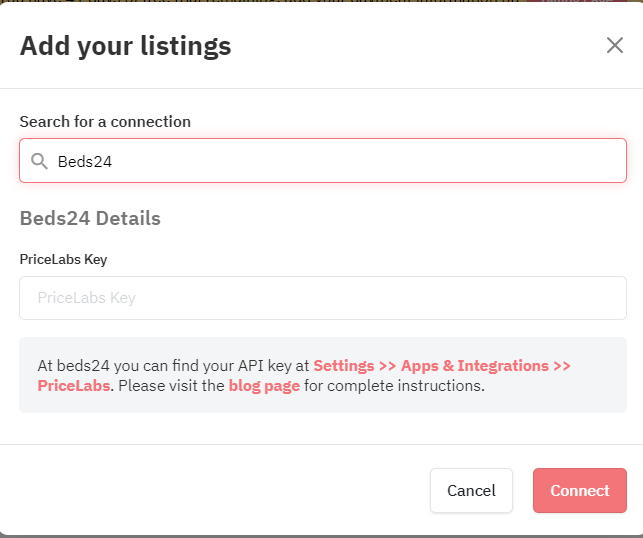Click the PriceLabs Key field label
643x538 pixels.
point(64,260)
